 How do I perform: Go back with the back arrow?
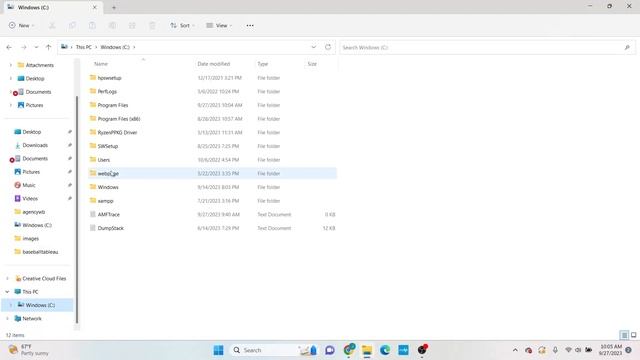pos(9,47)
